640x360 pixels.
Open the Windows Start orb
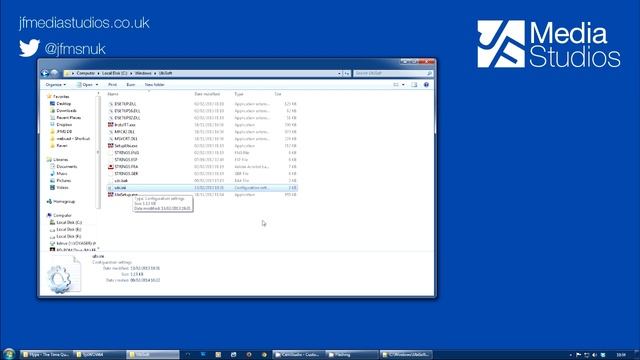click(x=9, y=354)
